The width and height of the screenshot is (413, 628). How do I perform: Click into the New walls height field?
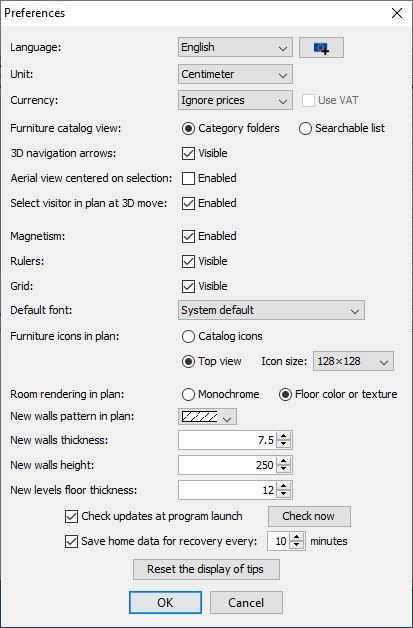pos(228,465)
